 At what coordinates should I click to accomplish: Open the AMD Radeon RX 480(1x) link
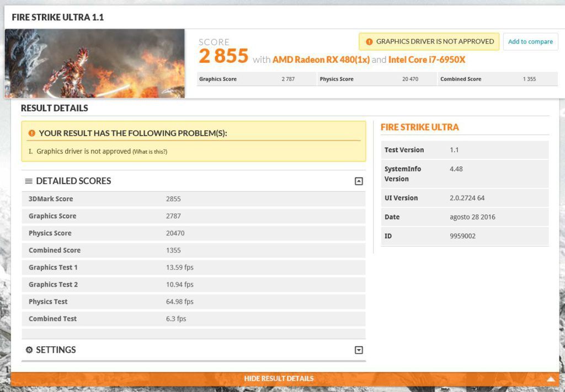[321, 60]
